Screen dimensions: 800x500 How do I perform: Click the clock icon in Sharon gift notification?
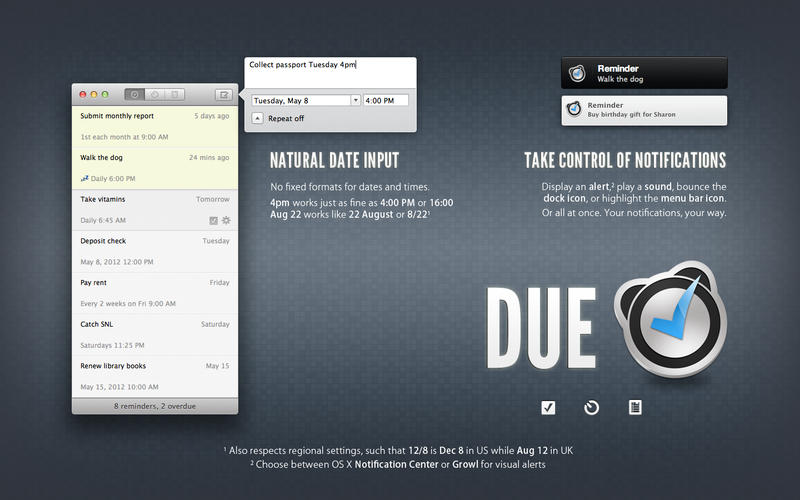[x=574, y=109]
